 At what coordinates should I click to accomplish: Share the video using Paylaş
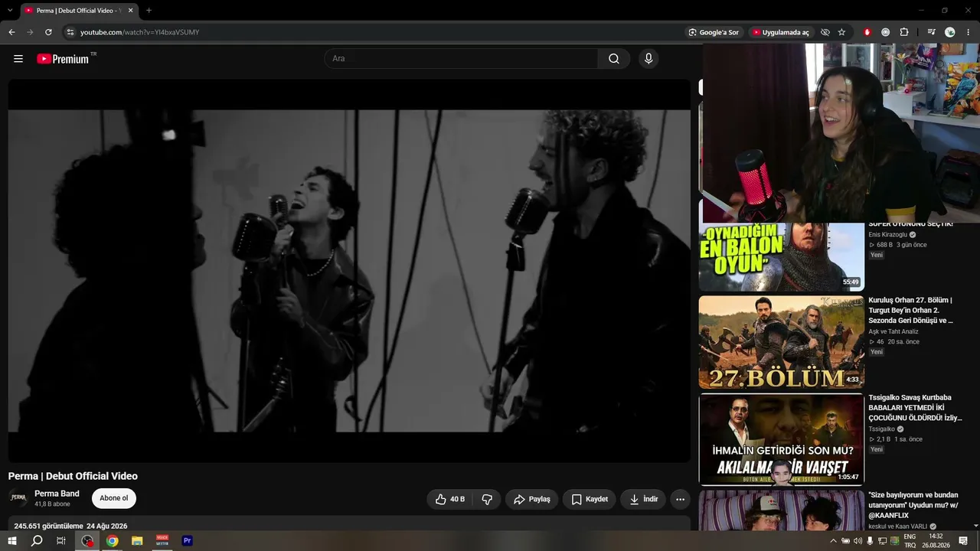click(531, 499)
